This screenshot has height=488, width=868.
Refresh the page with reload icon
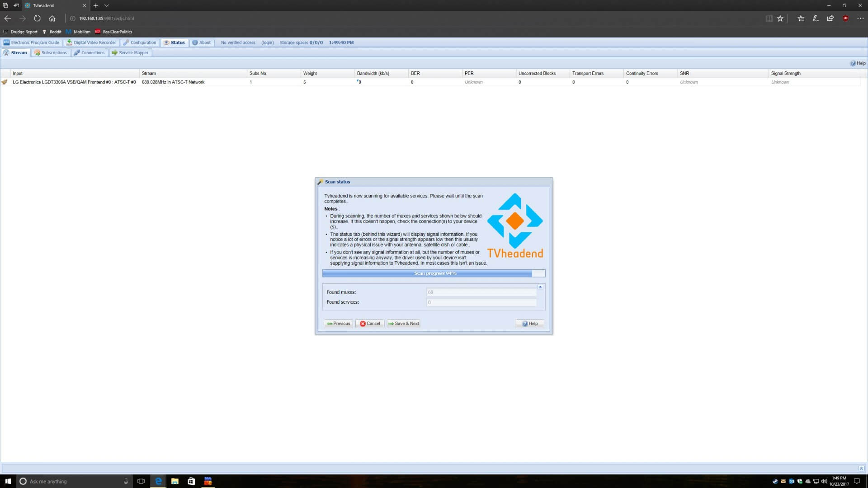click(x=37, y=19)
